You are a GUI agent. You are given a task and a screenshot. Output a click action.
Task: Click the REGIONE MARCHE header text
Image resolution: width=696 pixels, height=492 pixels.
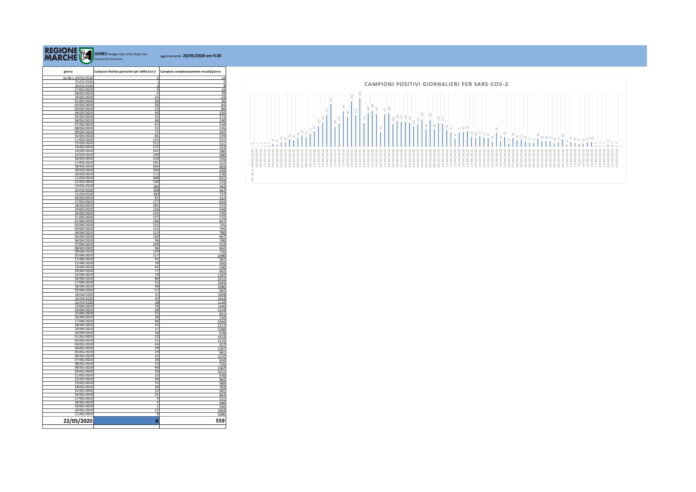coord(61,55)
